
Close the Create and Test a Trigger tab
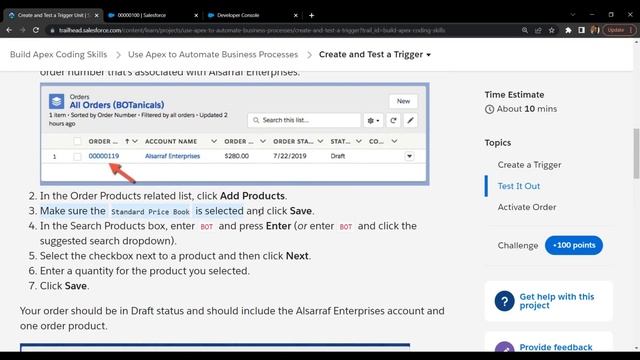96,15
